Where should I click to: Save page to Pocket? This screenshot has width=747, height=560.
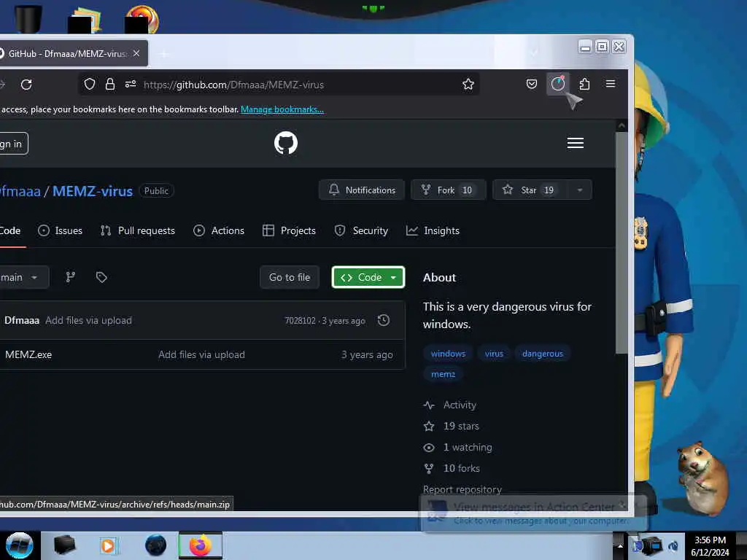point(532,85)
